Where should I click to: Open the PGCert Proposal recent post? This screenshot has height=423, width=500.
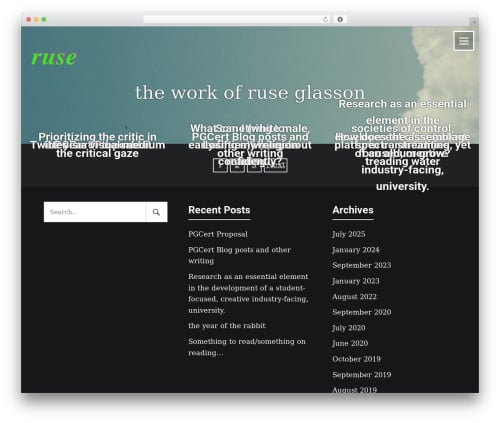(218, 234)
